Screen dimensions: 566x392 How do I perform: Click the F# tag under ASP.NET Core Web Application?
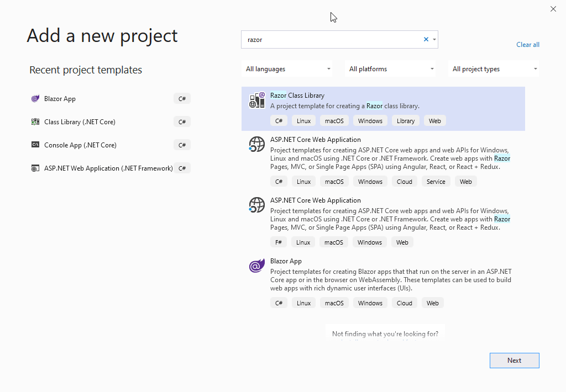[x=279, y=242]
